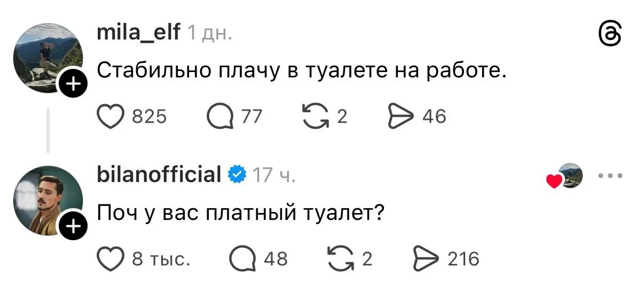Like bilanofficial's reply with heart icon
Viewport: 644px width, 284px height.
coord(110,259)
